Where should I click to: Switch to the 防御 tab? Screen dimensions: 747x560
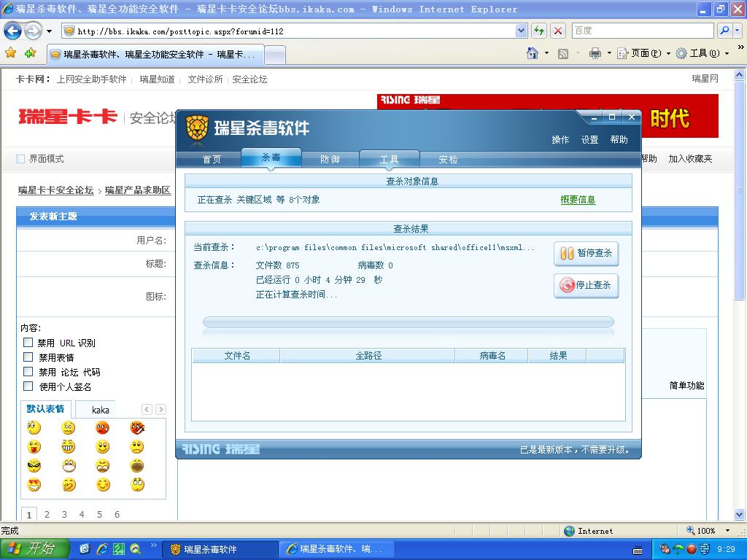point(330,159)
